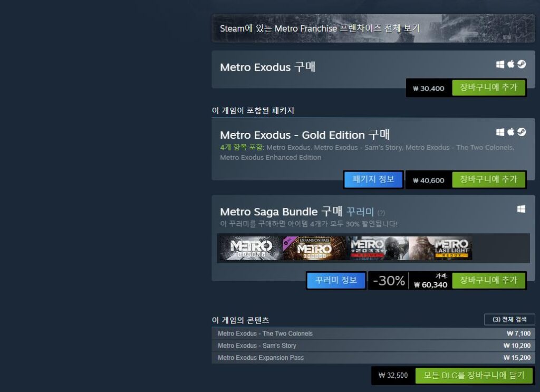The width and height of the screenshot is (540, 392).
Task: Click Steam icon in Gold Edition box
Action: click(x=522, y=131)
